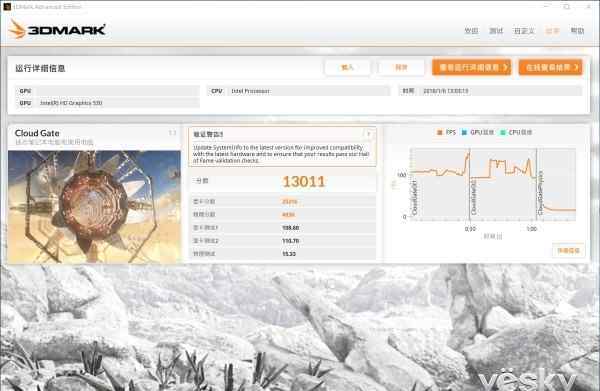Screen dimensions: 600x391
Task: Click the small details button under chart
Action: pos(568,251)
